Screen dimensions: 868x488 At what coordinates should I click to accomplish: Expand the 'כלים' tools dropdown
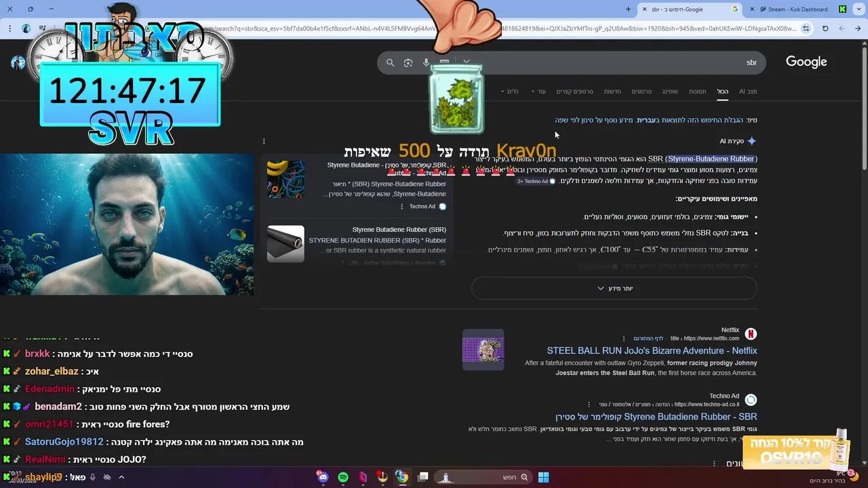509,91
